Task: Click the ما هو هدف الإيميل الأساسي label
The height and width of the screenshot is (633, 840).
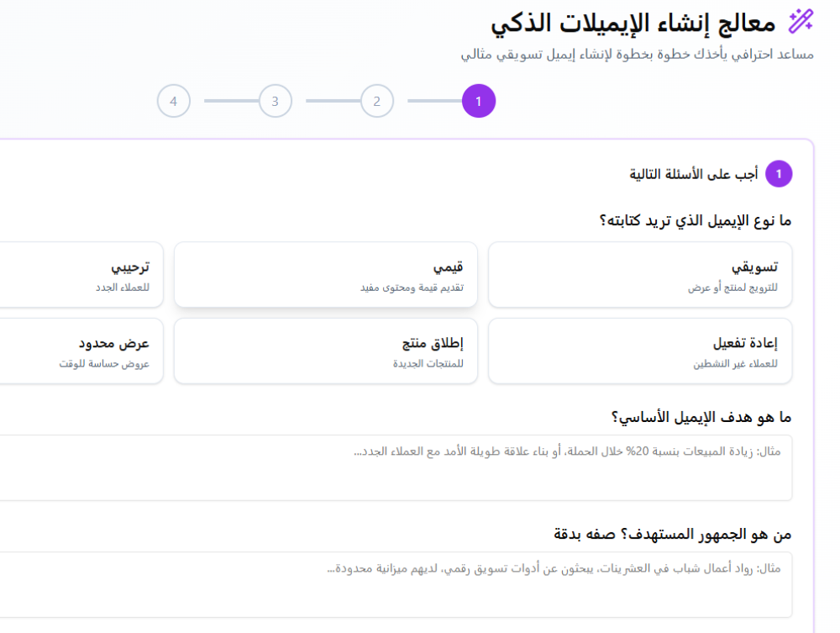Action: (701, 417)
